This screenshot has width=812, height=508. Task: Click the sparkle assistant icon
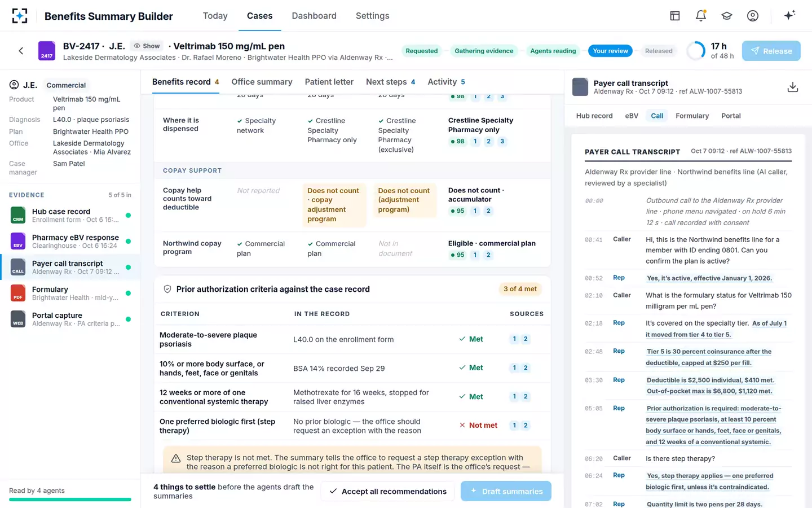tap(789, 15)
